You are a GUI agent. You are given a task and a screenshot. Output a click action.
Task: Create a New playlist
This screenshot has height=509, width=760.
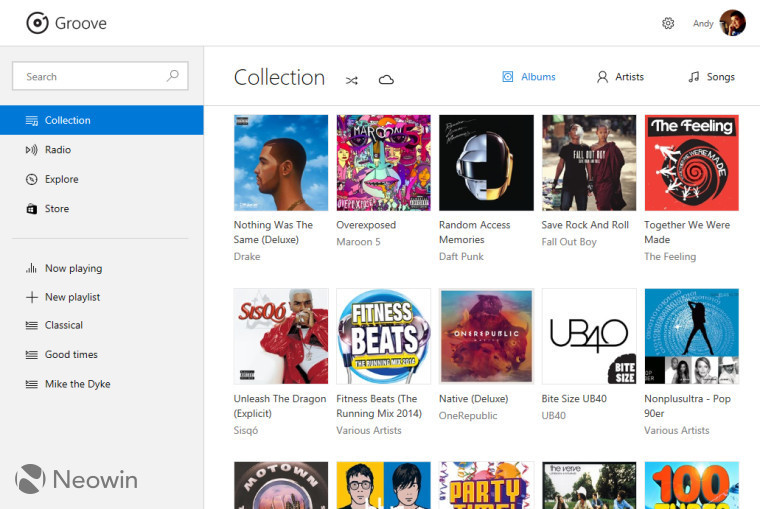[102, 297]
